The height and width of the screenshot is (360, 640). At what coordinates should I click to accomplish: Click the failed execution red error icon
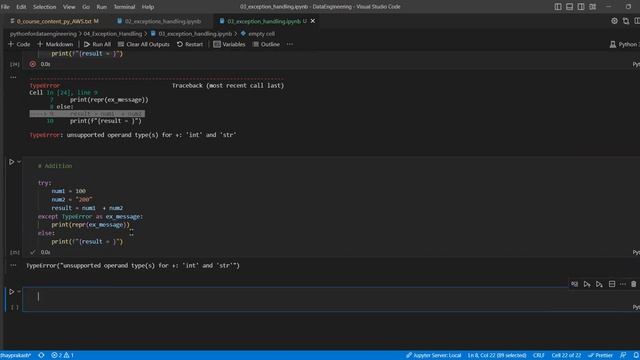click(x=33, y=64)
